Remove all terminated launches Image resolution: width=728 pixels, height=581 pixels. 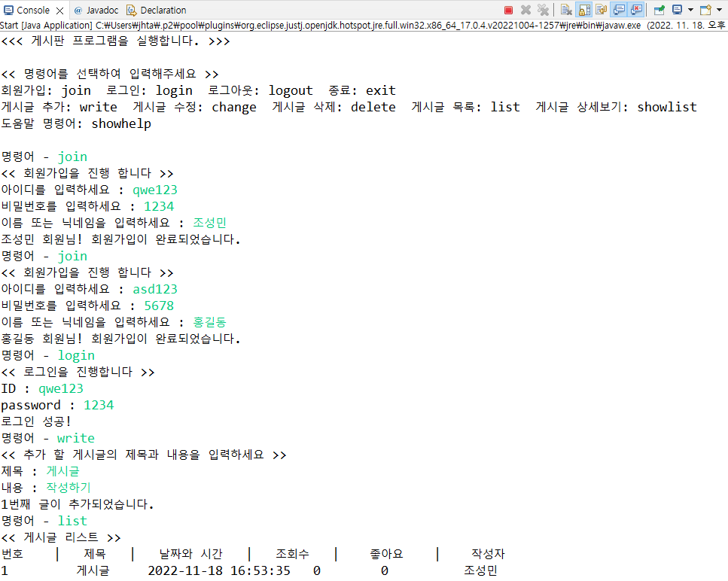coord(544,10)
